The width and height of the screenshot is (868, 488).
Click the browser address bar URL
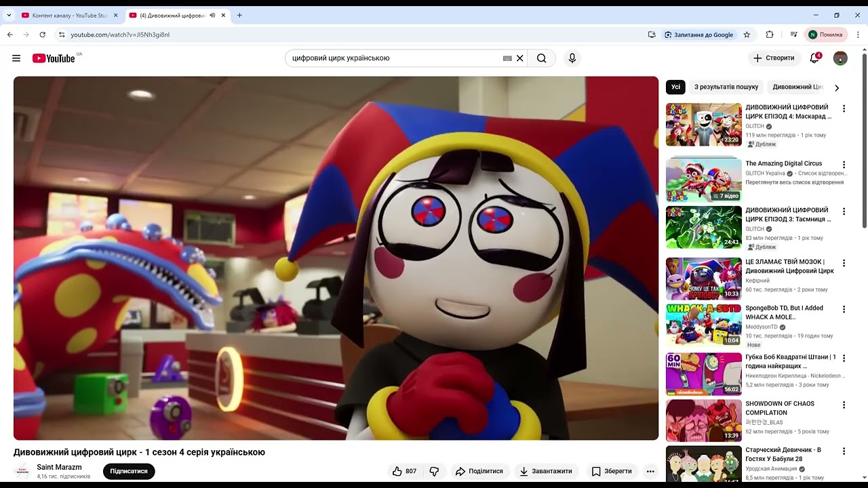[120, 35]
